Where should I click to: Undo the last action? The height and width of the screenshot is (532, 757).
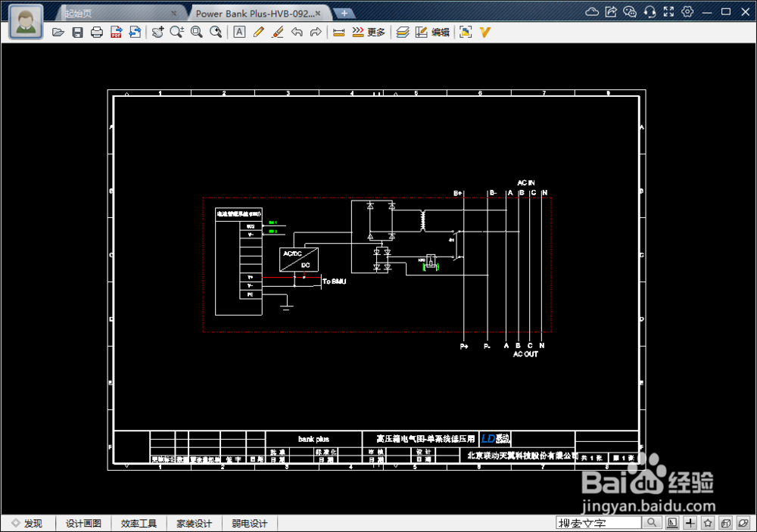coord(297,33)
